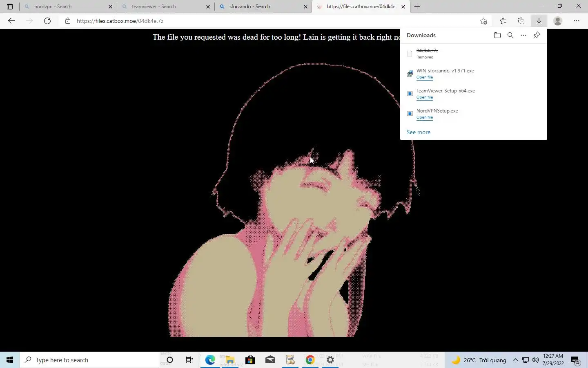The height and width of the screenshot is (368, 588).
Task: Click the taskbar search box
Action: (x=90, y=360)
